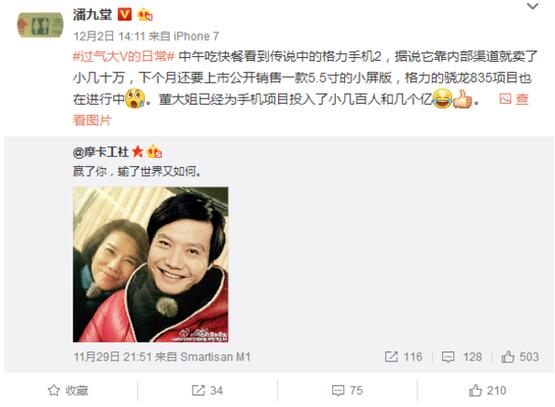555x407 pixels.
Task: Open the 12月2日 14:11 post timestamp
Action: pyautogui.click(x=109, y=36)
